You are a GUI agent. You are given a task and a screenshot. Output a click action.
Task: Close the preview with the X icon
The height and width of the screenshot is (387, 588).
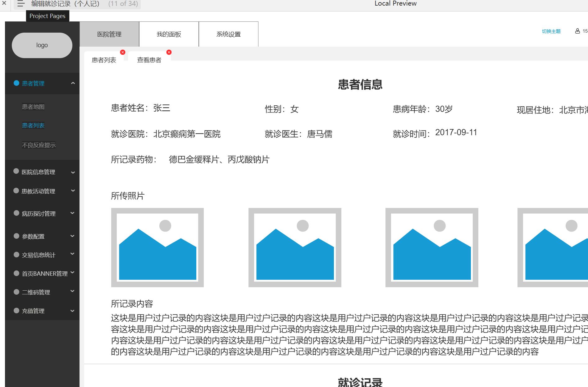pyautogui.click(x=4, y=3)
